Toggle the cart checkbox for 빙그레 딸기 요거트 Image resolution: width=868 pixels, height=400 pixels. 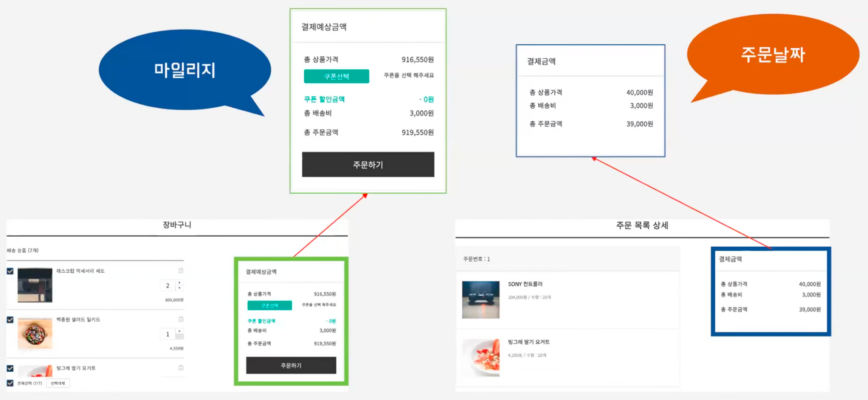coord(10,368)
